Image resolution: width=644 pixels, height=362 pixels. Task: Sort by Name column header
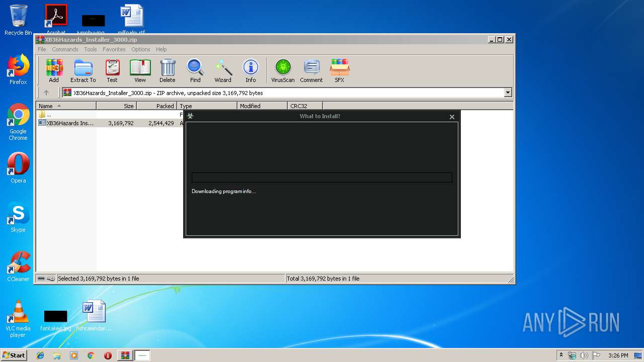coord(66,106)
